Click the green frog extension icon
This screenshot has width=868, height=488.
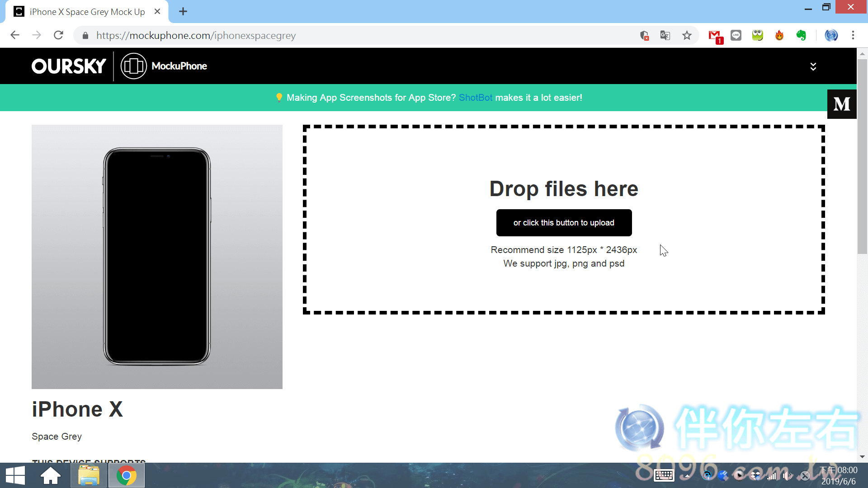pyautogui.click(x=758, y=35)
